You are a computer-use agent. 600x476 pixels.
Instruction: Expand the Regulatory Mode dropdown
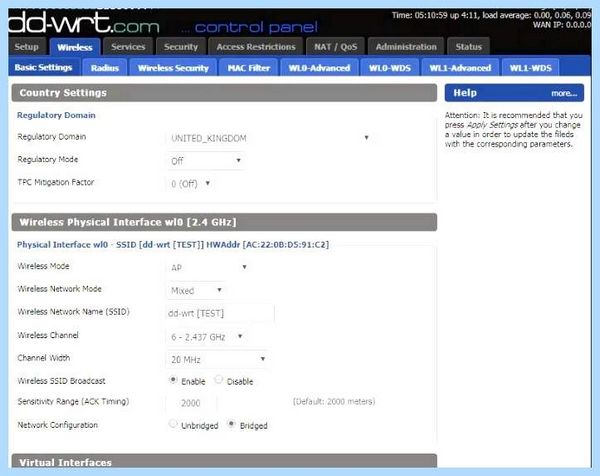[206, 161]
